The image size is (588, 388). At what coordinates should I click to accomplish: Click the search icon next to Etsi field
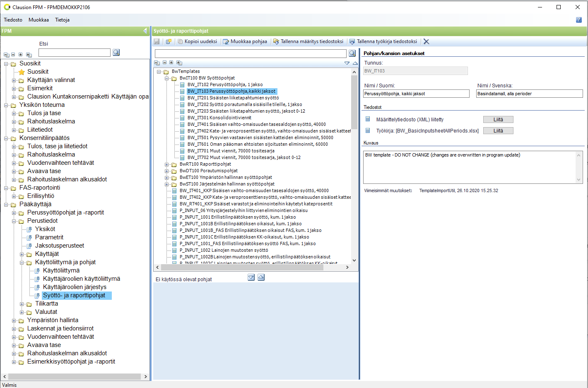click(116, 53)
